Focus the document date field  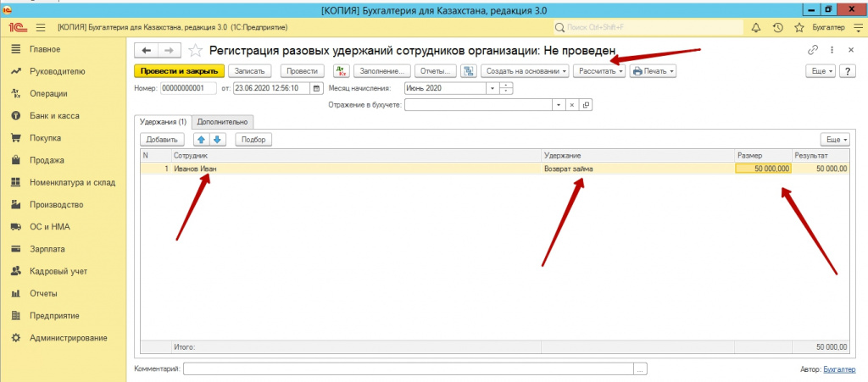coord(272,88)
